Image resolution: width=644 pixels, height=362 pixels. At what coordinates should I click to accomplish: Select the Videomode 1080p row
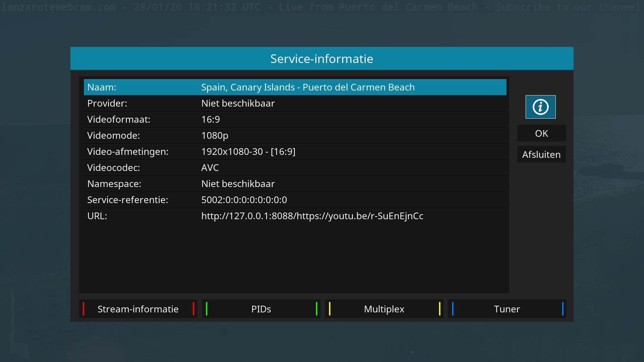click(294, 135)
